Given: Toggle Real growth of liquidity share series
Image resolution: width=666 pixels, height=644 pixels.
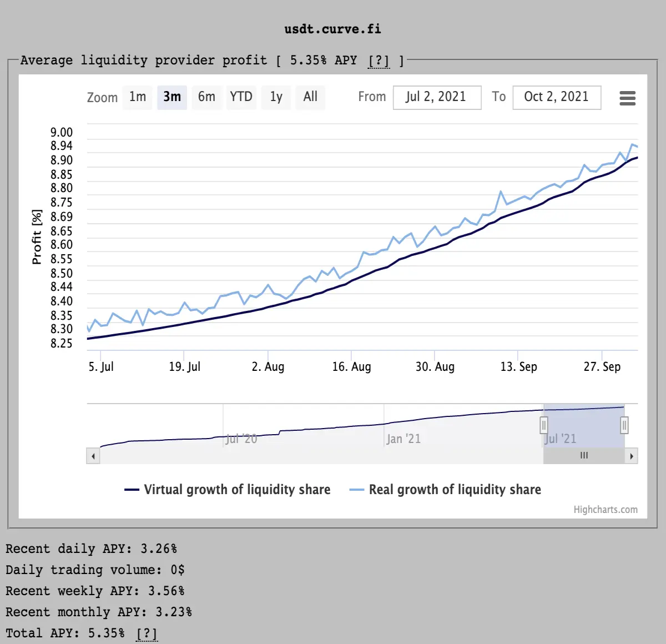Looking at the screenshot, I should click(445, 490).
